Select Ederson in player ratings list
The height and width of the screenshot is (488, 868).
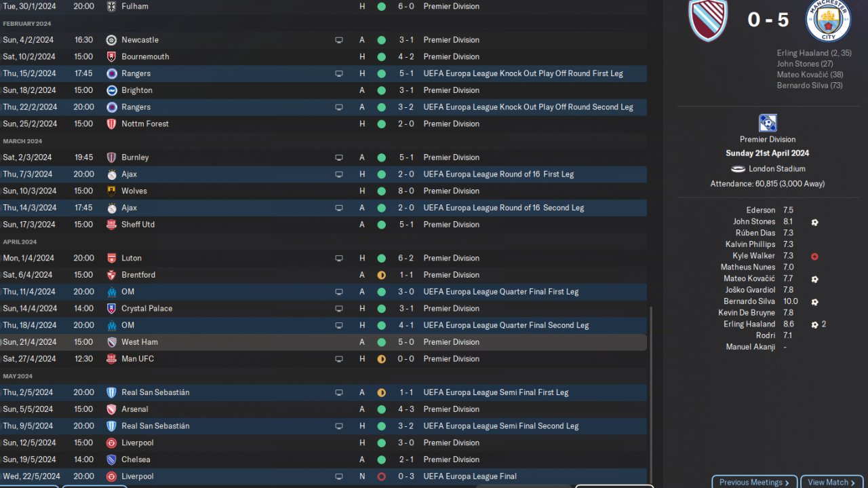(x=761, y=210)
